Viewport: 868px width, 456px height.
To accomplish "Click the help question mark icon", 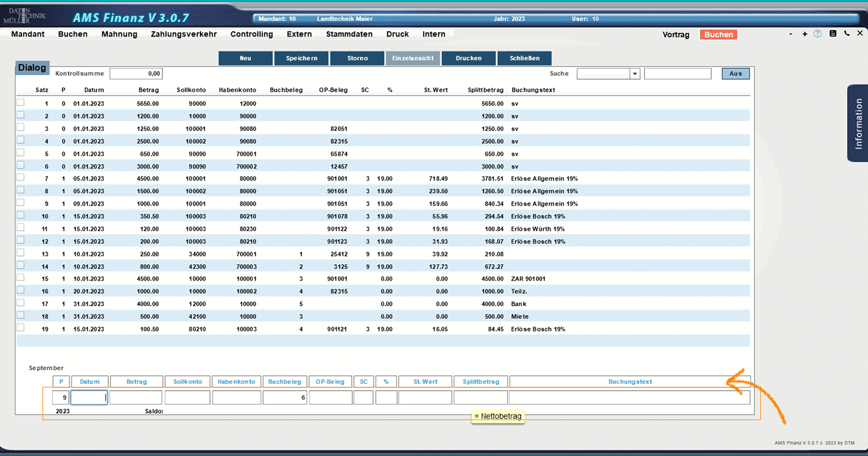I will click(818, 34).
